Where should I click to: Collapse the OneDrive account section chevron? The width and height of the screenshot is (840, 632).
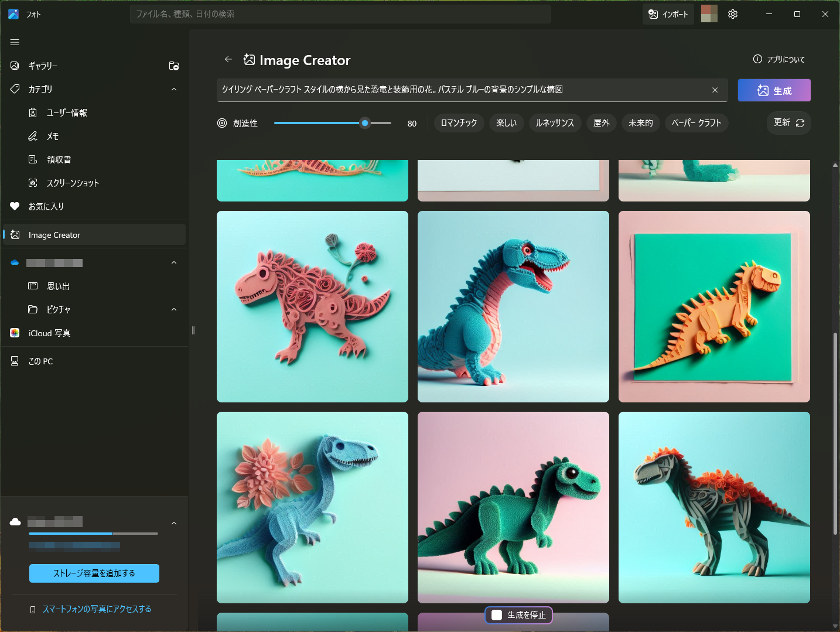[174, 262]
